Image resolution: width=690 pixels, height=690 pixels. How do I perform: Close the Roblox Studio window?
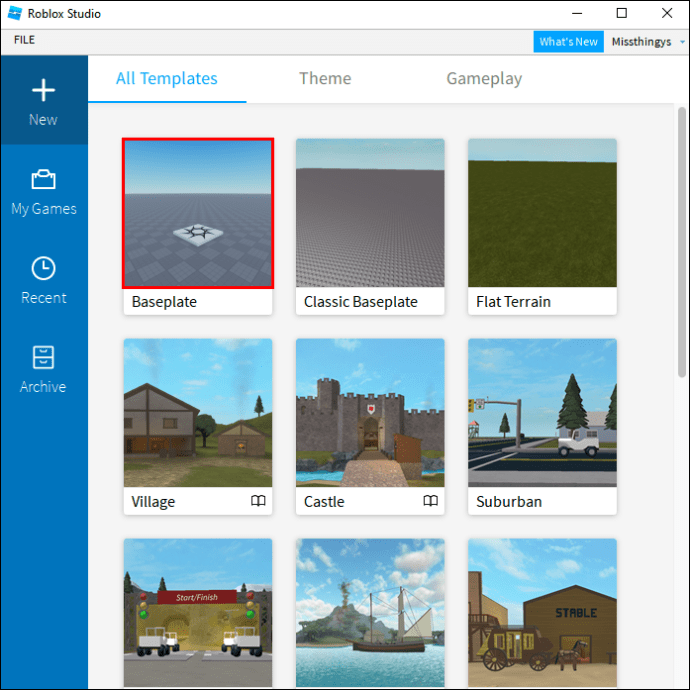(x=667, y=13)
